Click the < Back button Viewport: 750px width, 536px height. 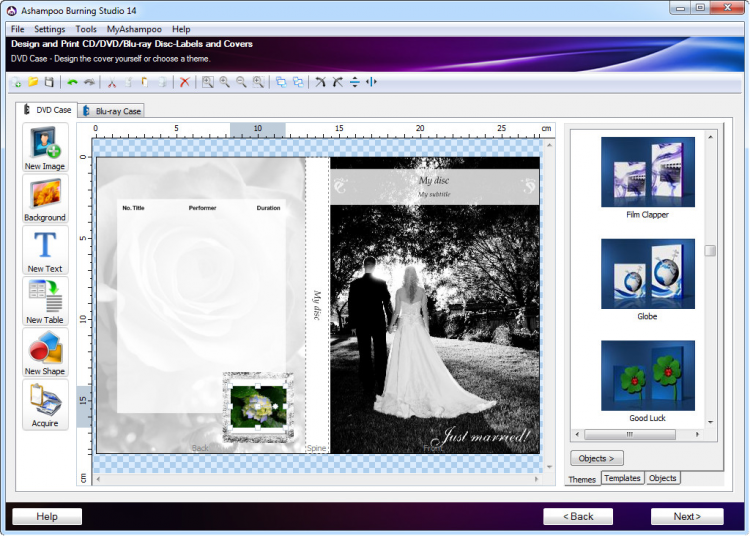pyautogui.click(x=578, y=516)
